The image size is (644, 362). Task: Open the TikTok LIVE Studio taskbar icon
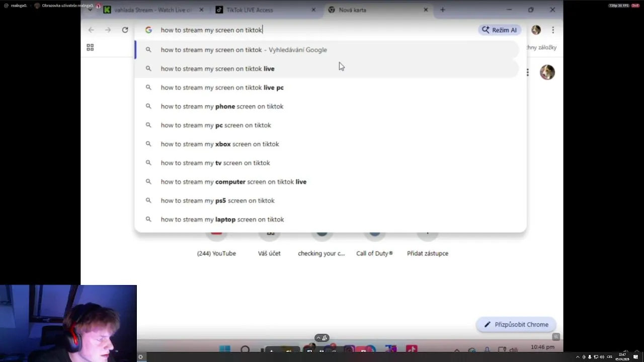(412, 349)
